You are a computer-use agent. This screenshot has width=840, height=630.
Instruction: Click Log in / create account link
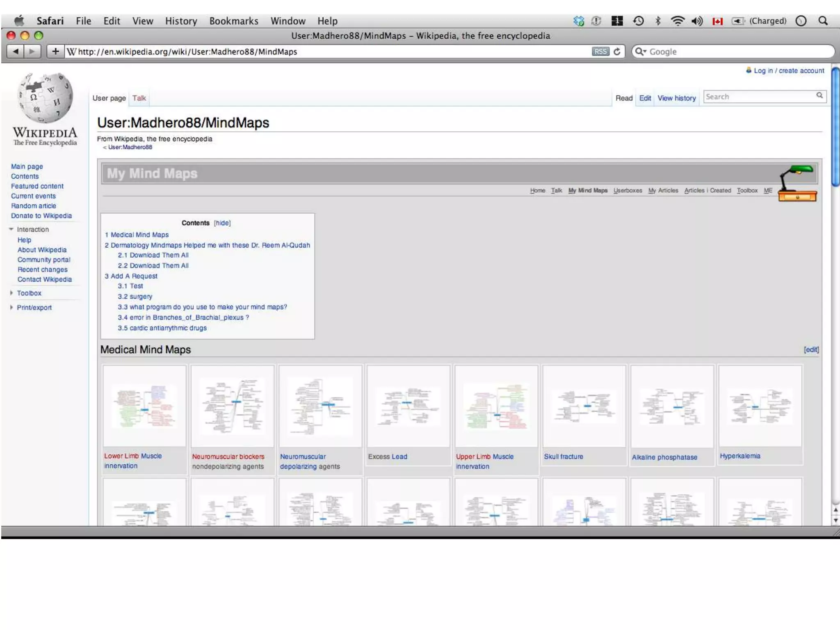[x=788, y=71]
